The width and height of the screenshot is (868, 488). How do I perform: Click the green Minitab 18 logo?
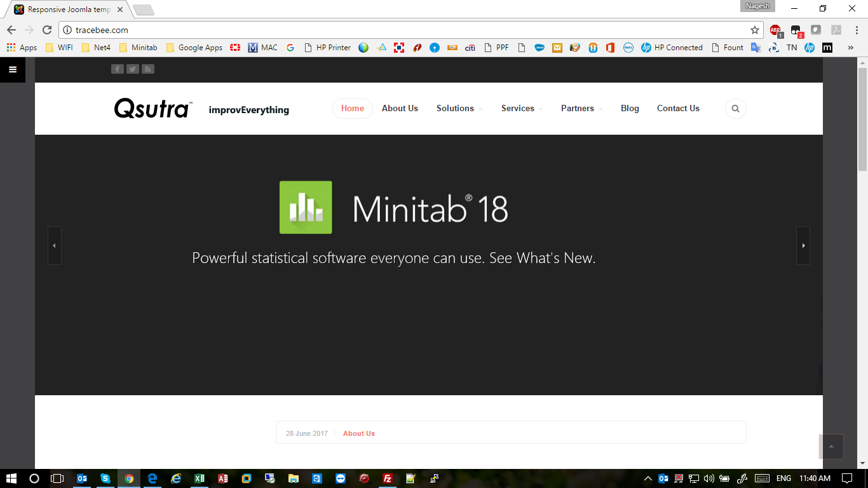pyautogui.click(x=306, y=208)
